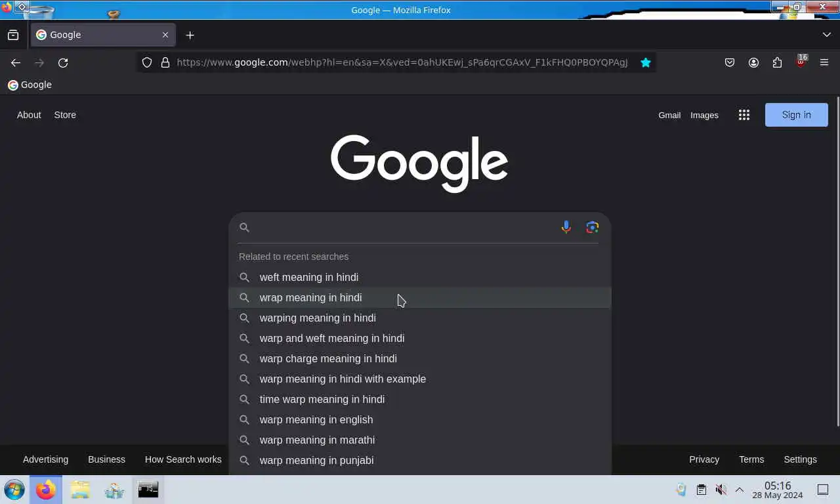Click the Sign in button
The width and height of the screenshot is (840, 504).
797,115
